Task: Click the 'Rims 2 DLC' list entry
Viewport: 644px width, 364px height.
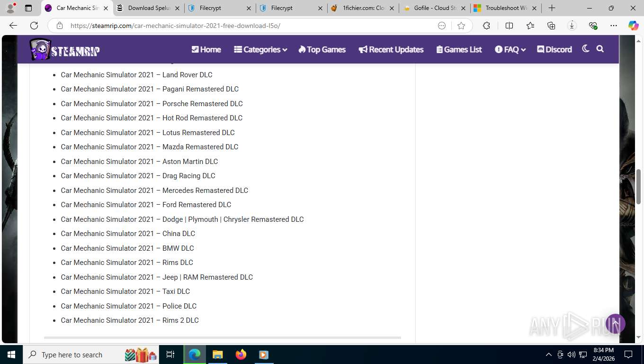Action: 130,320
